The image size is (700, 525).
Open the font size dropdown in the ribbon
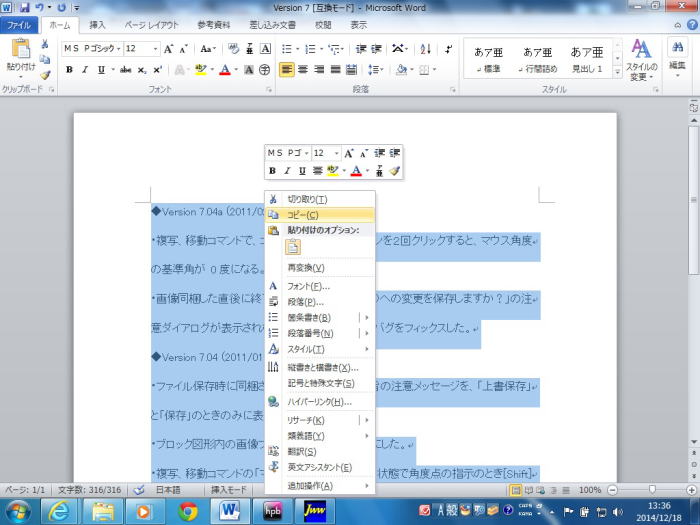tap(155, 49)
